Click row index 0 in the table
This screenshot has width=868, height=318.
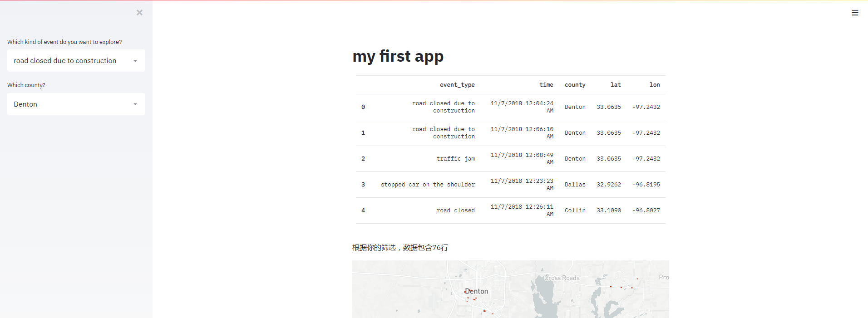(363, 107)
